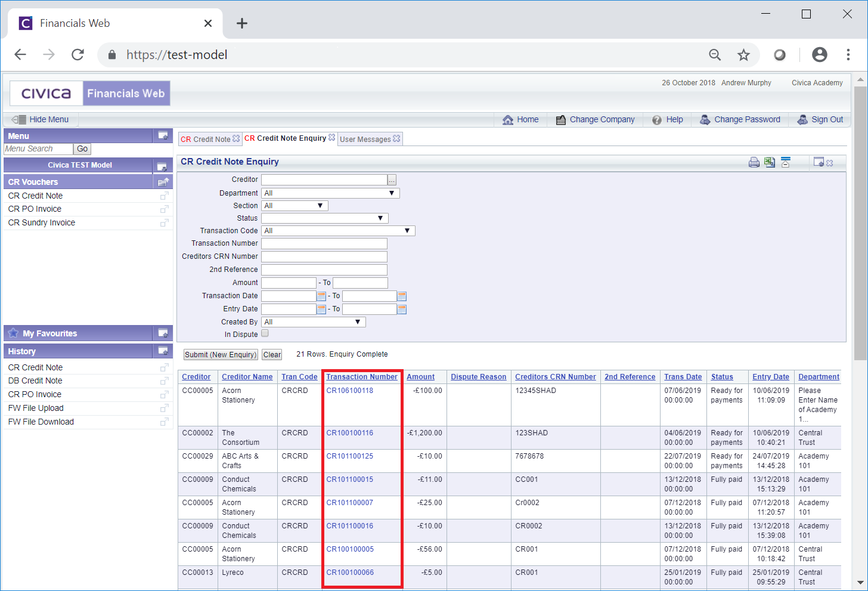Open CR PO Invoice in new window icon under CR Vouchers
This screenshot has height=591, width=868.
tap(165, 209)
